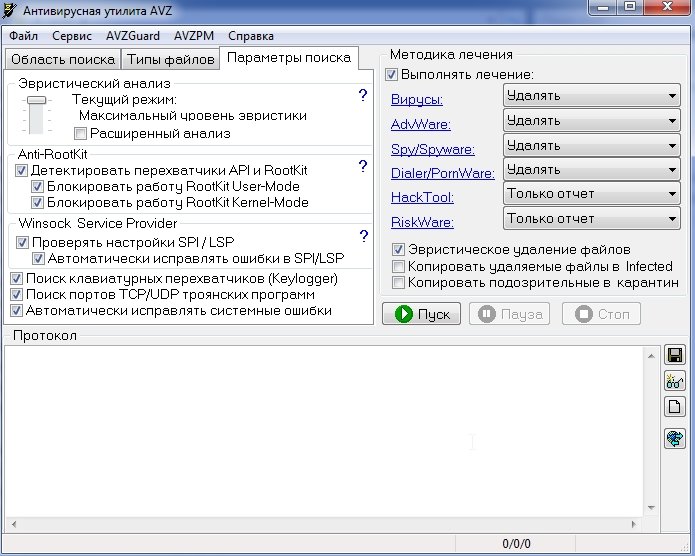Click the HackTool link
Image resolution: width=695 pixels, height=556 pixels.
[x=422, y=197]
